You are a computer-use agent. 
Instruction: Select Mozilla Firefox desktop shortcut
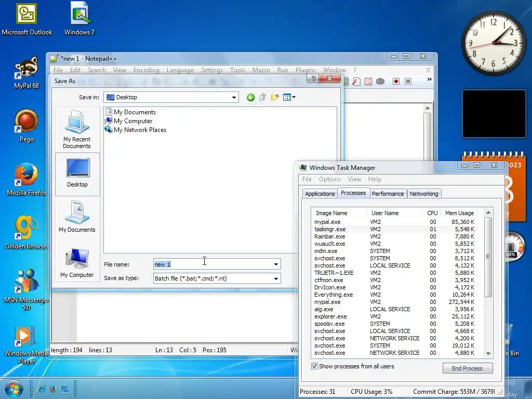[x=26, y=179]
